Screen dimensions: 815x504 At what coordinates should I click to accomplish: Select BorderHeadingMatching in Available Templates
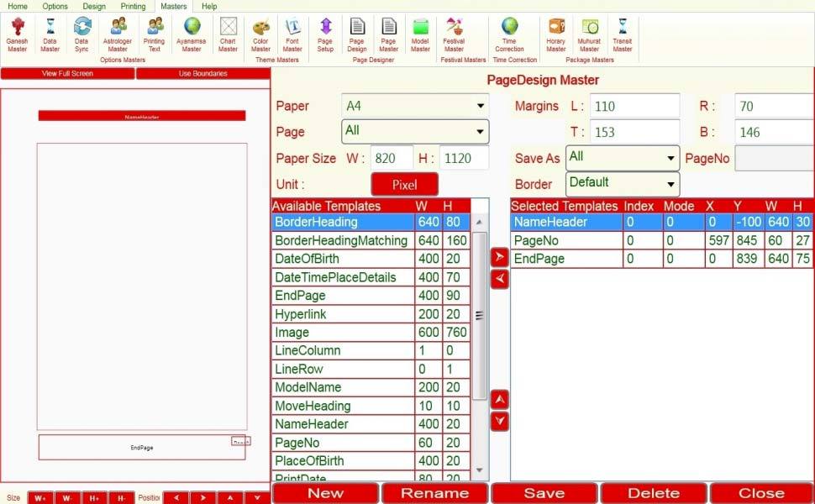[x=342, y=240]
